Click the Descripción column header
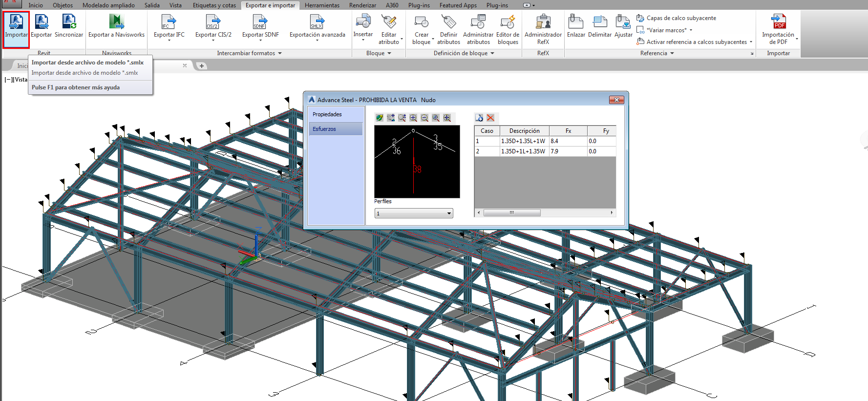 pos(525,131)
